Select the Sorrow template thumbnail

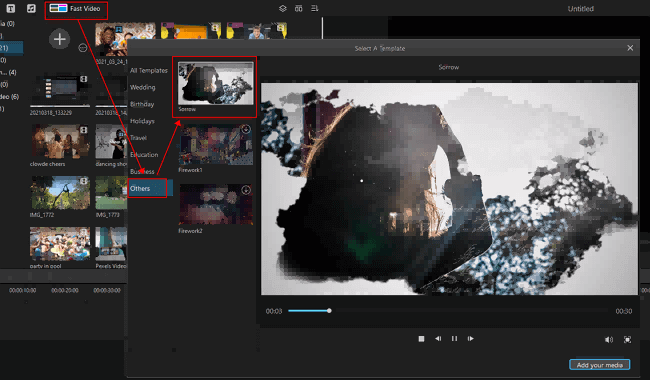pos(216,83)
